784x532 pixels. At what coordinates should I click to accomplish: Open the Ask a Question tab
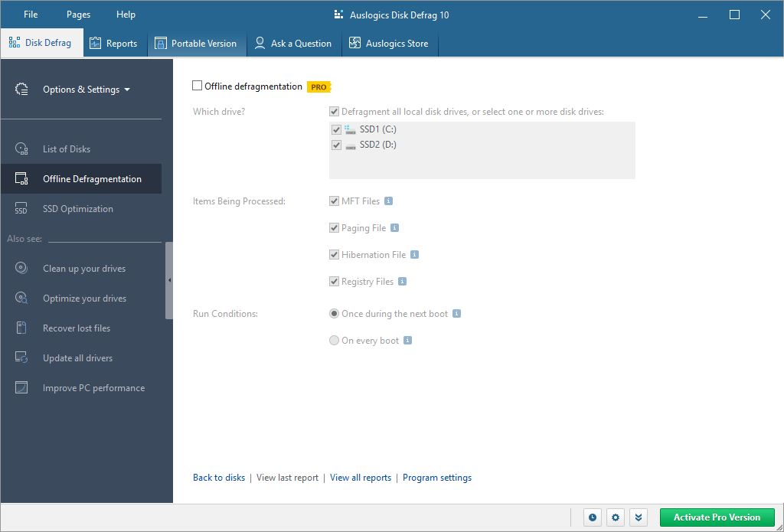click(x=294, y=43)
